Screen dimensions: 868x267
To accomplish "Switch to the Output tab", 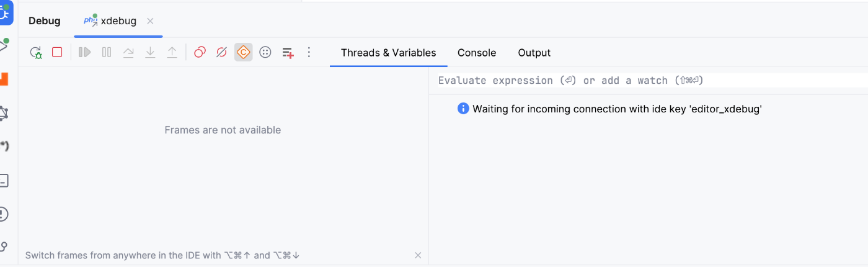I will click(x=534, y=53).
